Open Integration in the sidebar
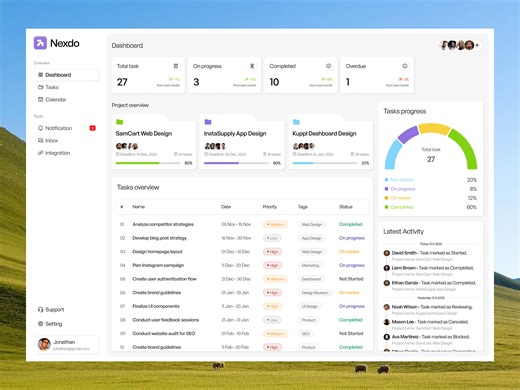The height and width of the screenshot is (390, 520). coord(54,153)
